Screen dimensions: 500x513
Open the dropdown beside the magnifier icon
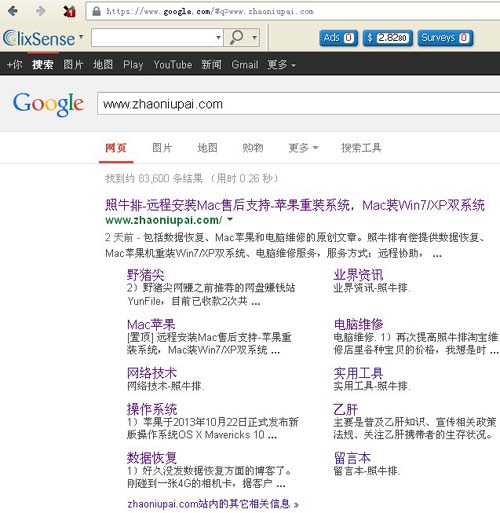[255, 37]
